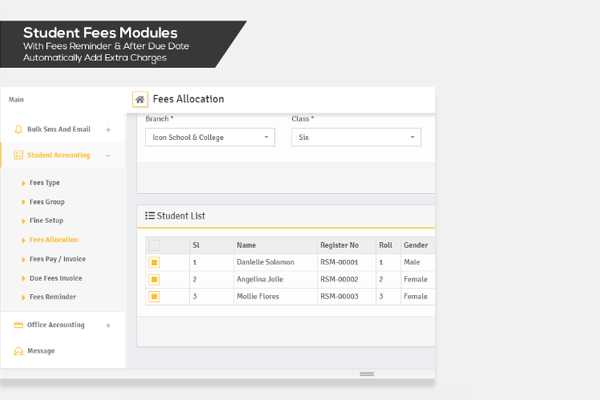The height and width of the screenshot is (400, 600).
Task: Click the arrow icon beside Fees Type
Action: 23,183
